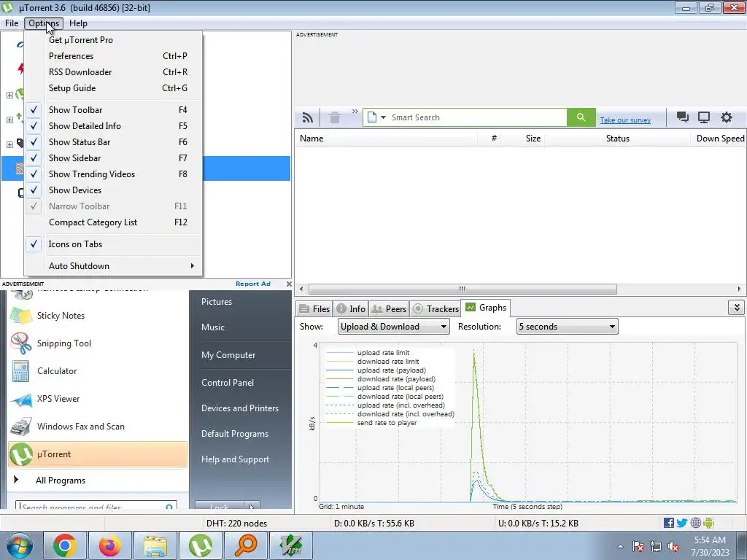Toggle Show Trending Videos option
The width and height of the screenshot is (747, 560).
(x=113, y=174)
